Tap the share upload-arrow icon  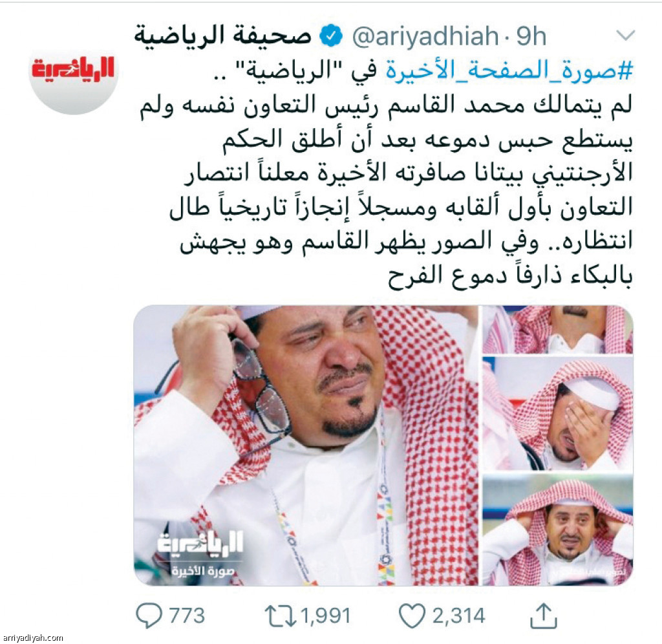tap(544, 616)
